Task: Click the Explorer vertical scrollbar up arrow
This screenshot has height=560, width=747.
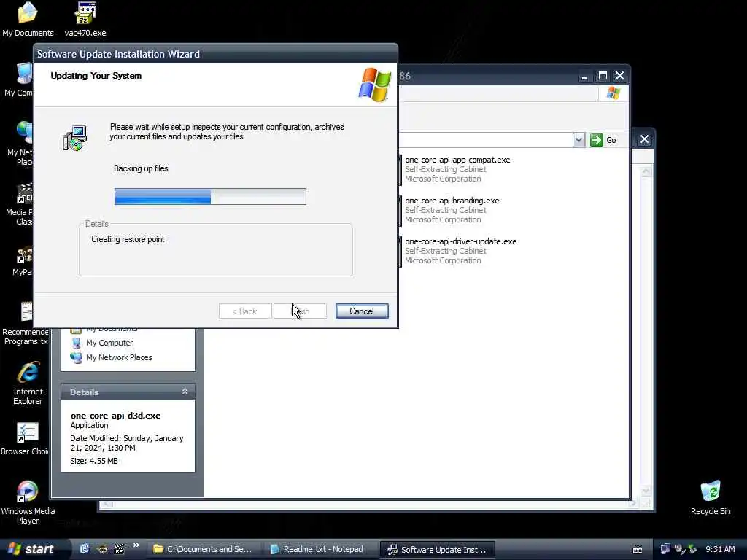Action: (646, 171)
